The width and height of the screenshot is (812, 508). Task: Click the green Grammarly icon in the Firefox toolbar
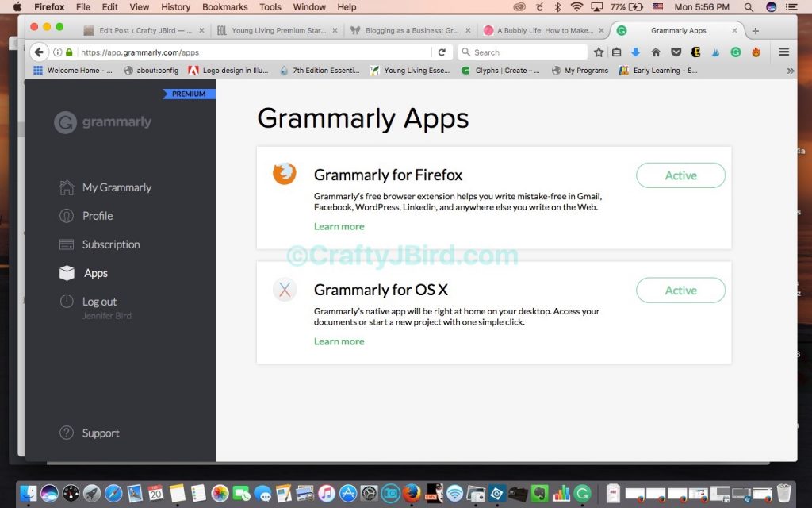click(737, 52)
